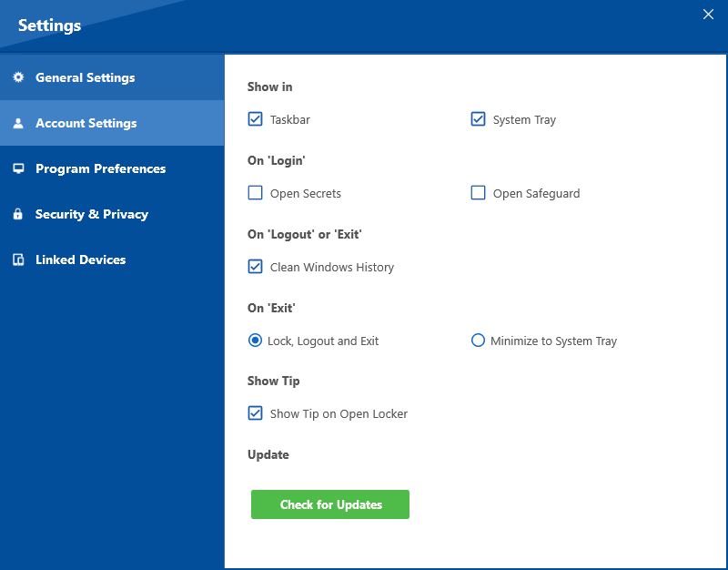Toggle Clean Windows History checkbox
The width and height of the screenshot is (728, 570).
pyautogui.click(x=255, y=267)
